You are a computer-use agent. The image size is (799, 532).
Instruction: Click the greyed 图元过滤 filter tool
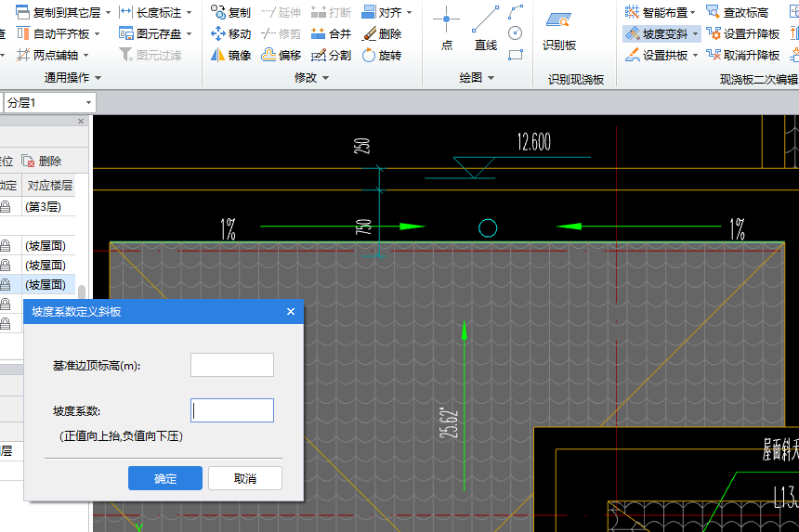[150, 55]
